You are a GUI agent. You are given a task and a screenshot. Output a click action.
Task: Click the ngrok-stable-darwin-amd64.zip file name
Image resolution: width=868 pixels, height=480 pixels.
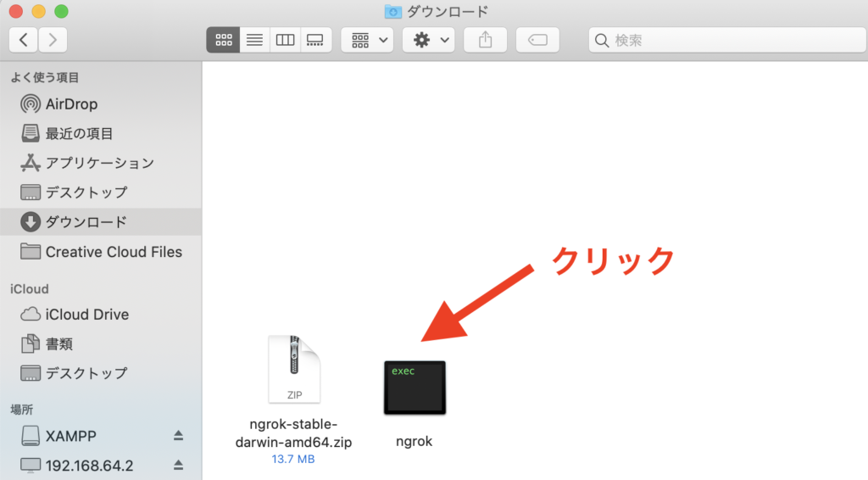[293, 433]
